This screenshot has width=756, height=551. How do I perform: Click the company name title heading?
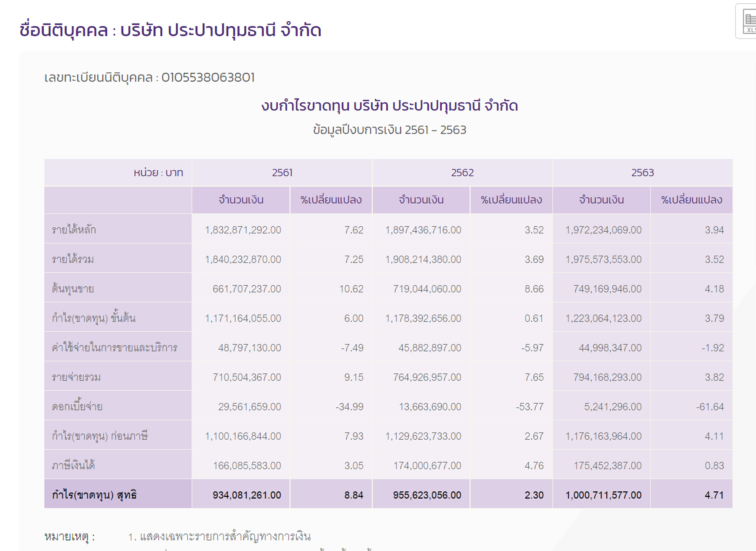[170, 30]
